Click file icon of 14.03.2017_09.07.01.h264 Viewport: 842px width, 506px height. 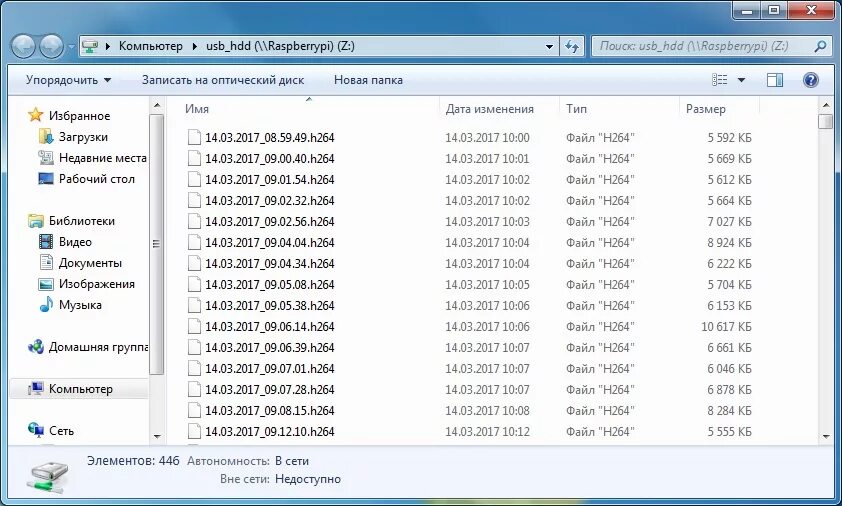coord(194,368)
